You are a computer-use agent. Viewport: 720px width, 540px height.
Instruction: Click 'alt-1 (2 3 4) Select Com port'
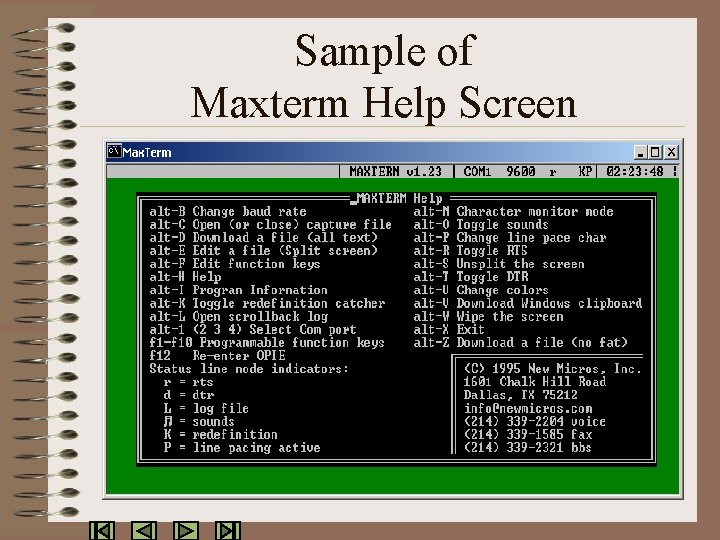pyautogui.click(x=253, y=330)
